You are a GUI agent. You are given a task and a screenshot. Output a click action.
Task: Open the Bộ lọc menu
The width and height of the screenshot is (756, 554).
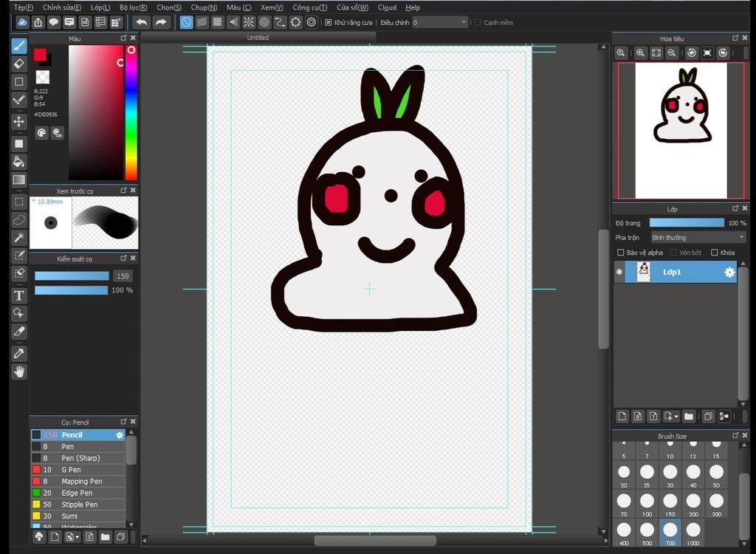(x=134, y=7)
